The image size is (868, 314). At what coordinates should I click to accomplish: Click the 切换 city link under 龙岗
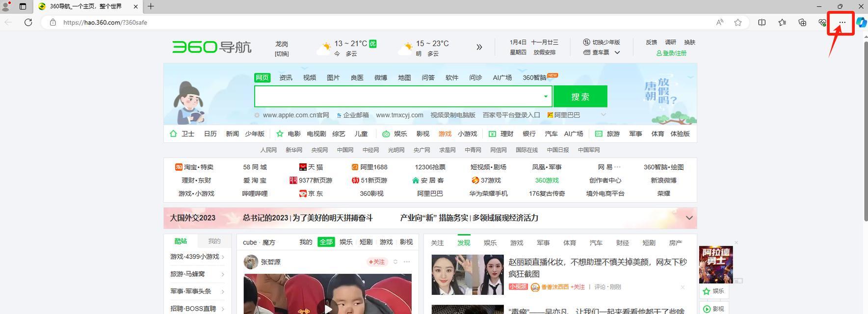click(x=282, y=54)
